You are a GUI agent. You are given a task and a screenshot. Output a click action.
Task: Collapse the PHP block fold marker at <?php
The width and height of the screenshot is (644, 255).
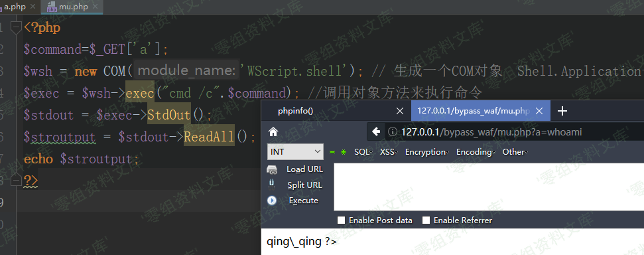(x=17, y=28)
